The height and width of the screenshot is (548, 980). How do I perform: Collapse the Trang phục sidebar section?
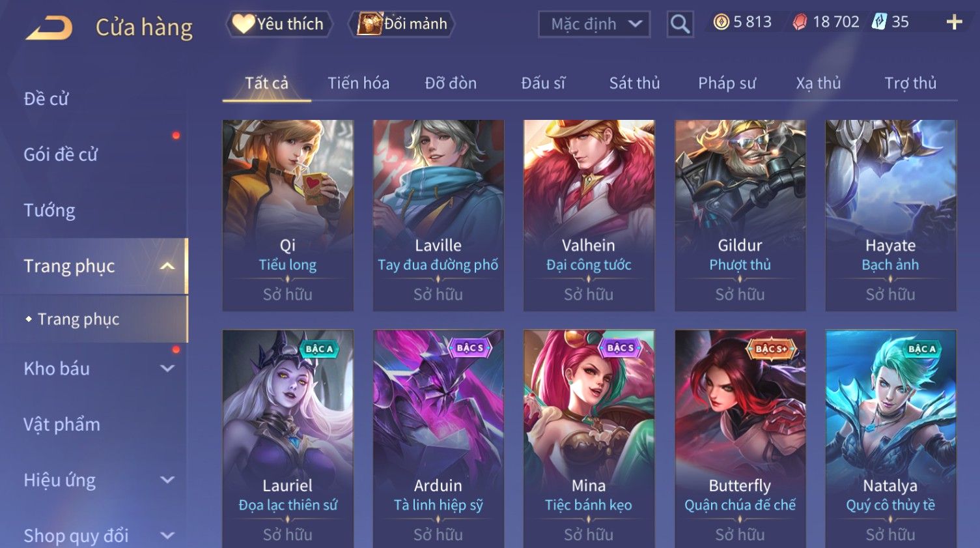click(167, 266)
